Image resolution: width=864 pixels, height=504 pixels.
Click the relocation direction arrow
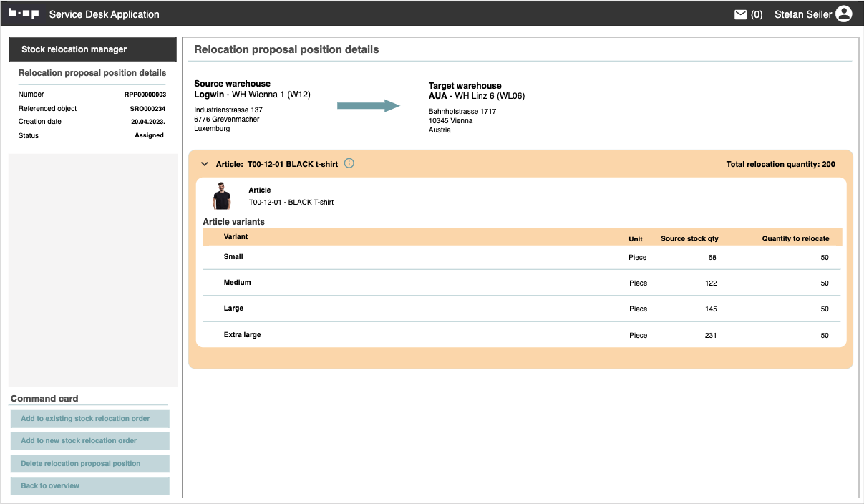[x=368, y=106]
